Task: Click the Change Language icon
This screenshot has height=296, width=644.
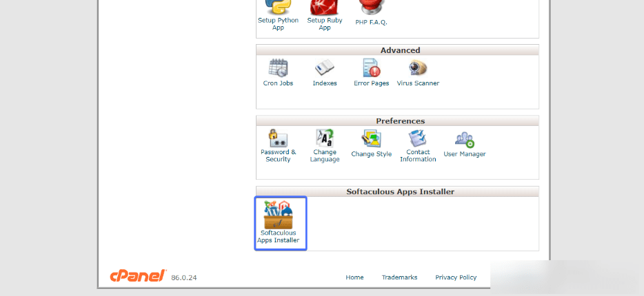Action: [325, 138]
